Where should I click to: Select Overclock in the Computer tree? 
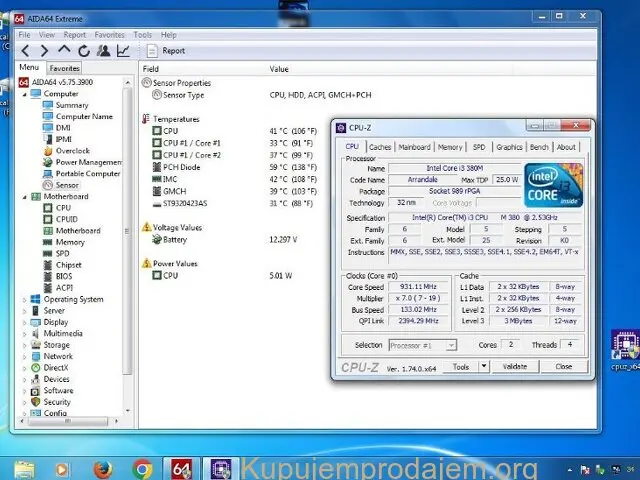pos(72,150)
